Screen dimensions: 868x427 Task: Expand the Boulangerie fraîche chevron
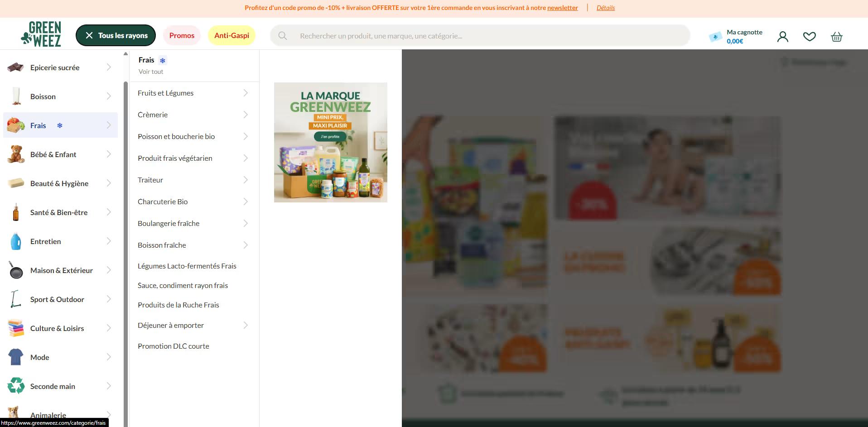click(246, 223)
